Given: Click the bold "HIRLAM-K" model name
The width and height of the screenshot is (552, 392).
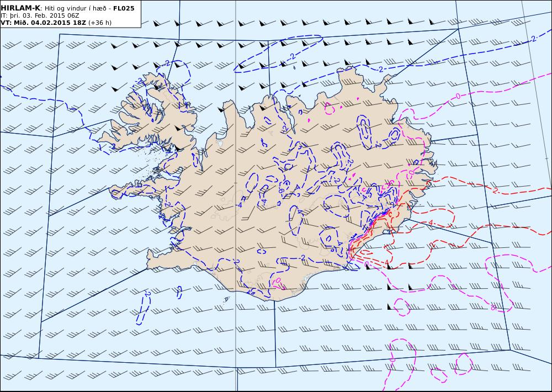Looking at the screenshot, I should coord(20,8).
